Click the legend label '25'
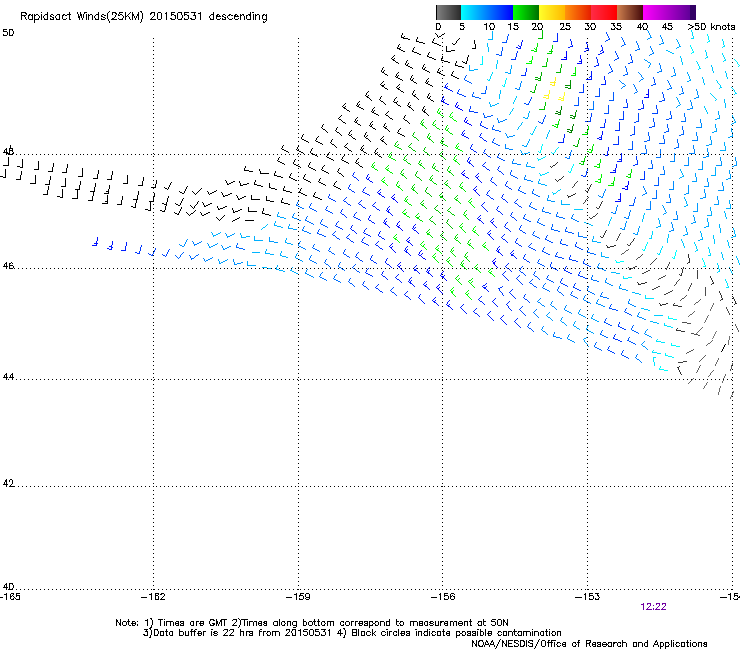This screenshot has height=650, width=740. 565,27
